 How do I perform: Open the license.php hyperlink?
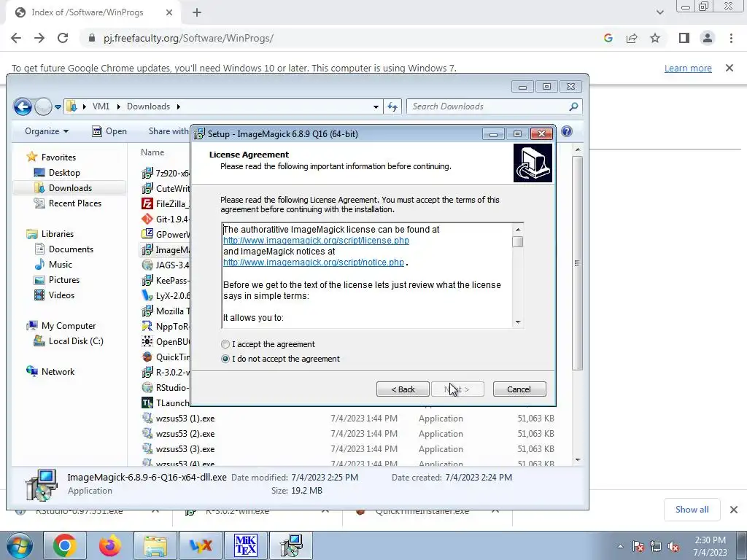point(316,241)
